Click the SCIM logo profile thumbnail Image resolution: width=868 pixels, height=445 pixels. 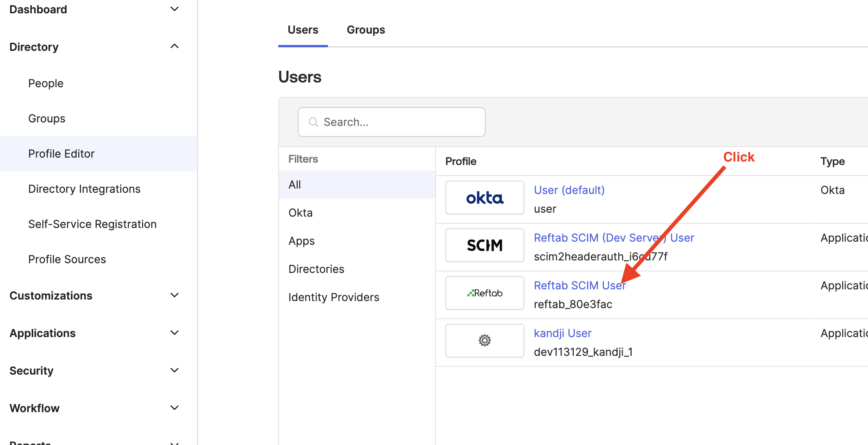tap(484, 245)
